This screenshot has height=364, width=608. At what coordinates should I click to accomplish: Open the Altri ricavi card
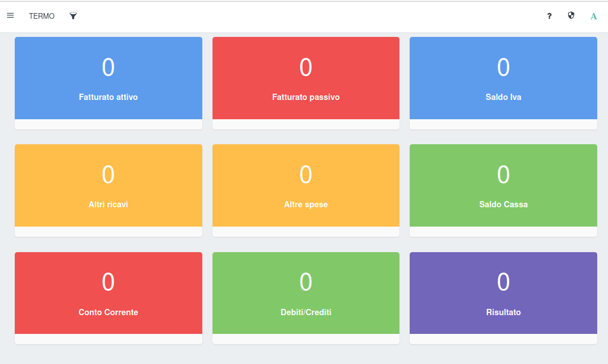click(108, 186)
